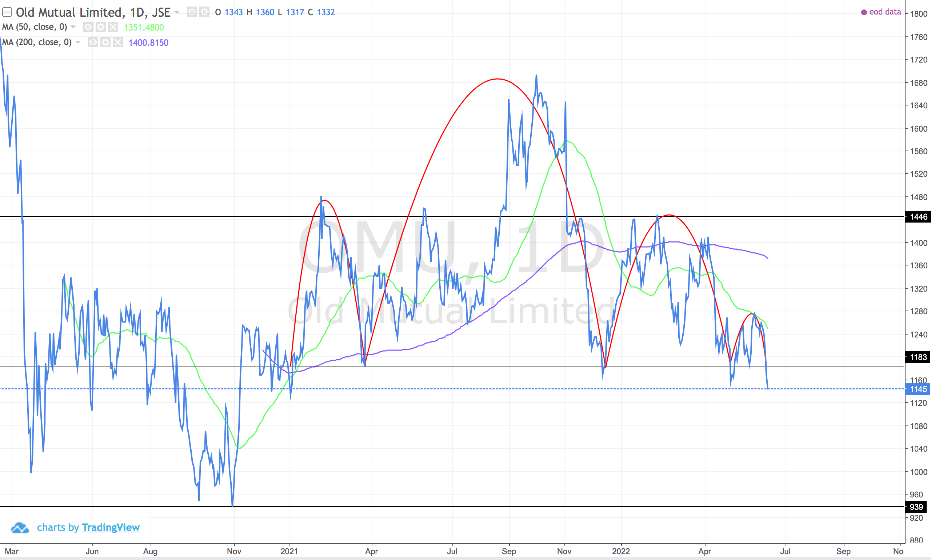Open the Old Mutual Limited symbol dropdown arrow

177,12
